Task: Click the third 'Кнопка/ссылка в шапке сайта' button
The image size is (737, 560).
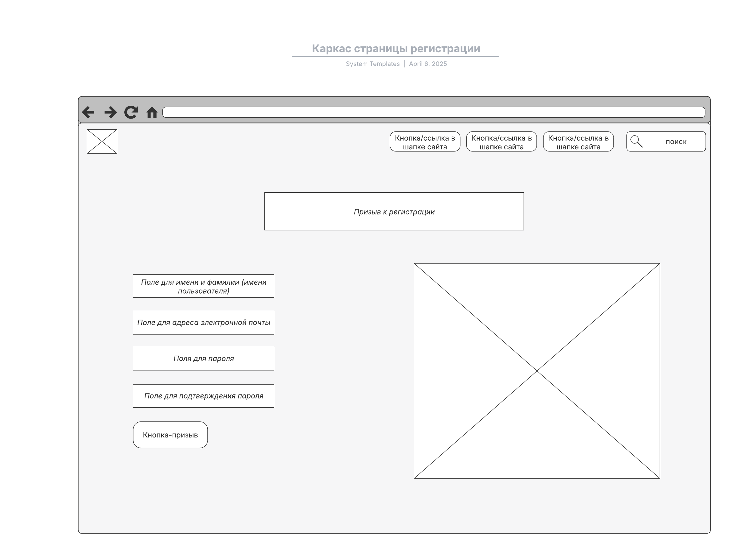Action: pyautogui.click(x=578, y=142)
